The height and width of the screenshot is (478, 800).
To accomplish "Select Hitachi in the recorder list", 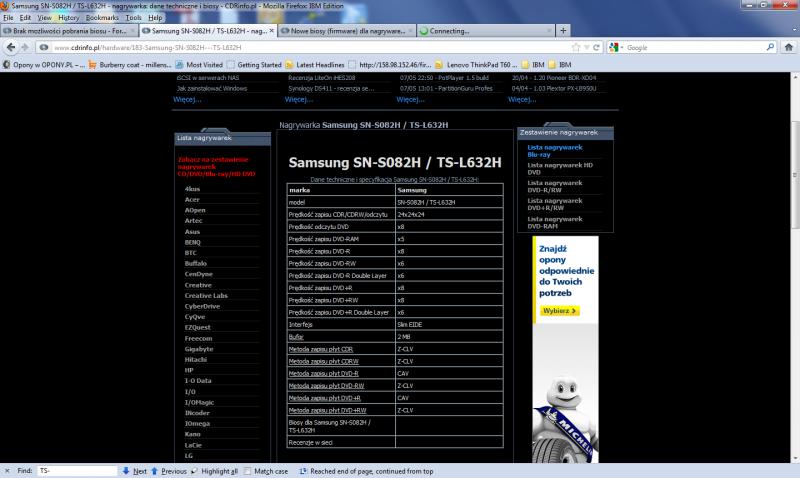I will click(x=195, y=360).
